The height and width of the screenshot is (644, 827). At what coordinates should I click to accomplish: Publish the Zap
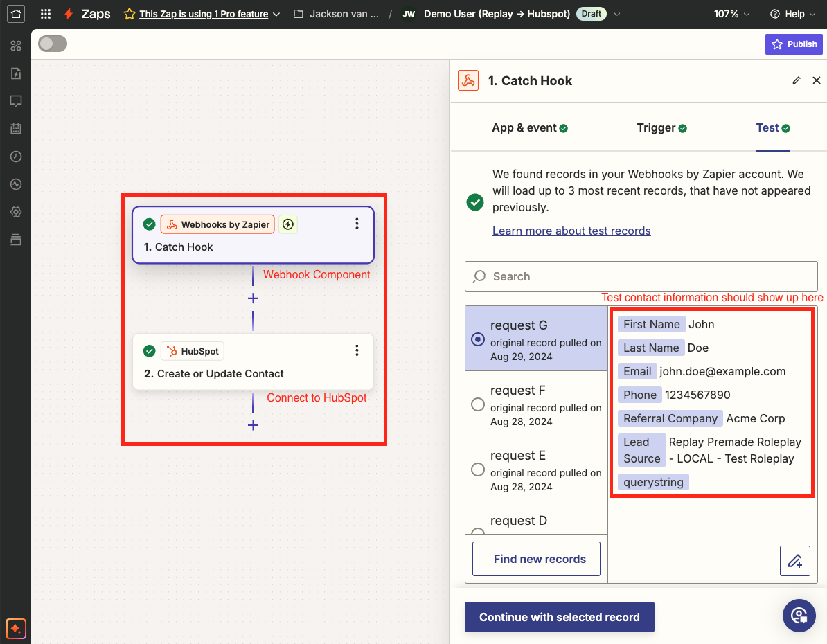(794, 44)
